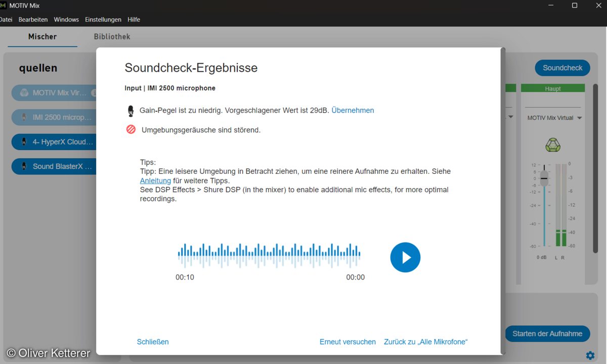Viewport: 607px width, 364px height.
Task: Open the Windows menu
Action: pyautogui.click(x=66, y=20)
